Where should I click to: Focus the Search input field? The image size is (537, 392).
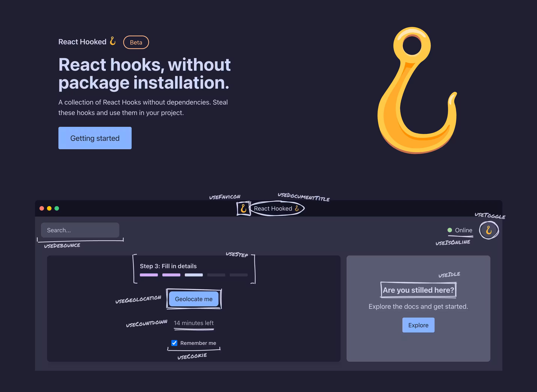pos(80,230)
